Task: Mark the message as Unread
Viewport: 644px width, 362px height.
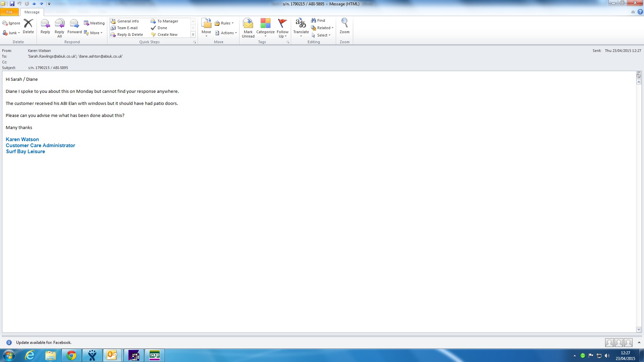Action: (248, 27)
